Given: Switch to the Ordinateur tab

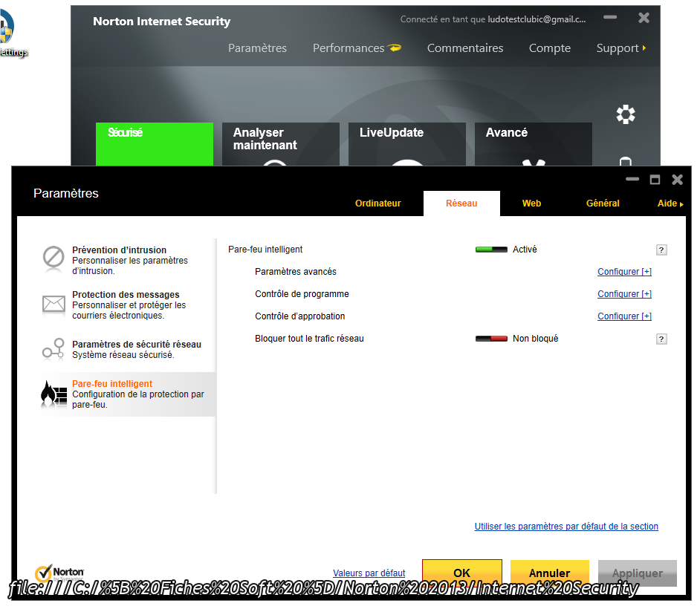Looking at the screenshot, I should [377, 203].
